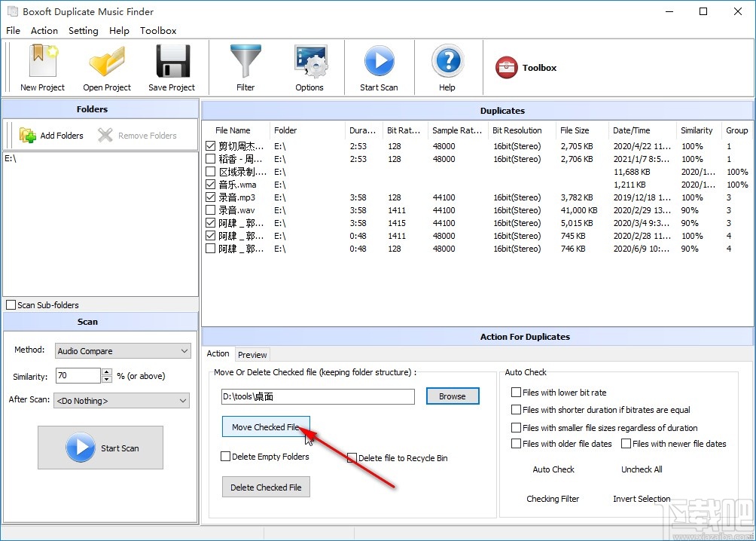
Task: Sort by the File Name column header
Action: (x=233, y=130)
